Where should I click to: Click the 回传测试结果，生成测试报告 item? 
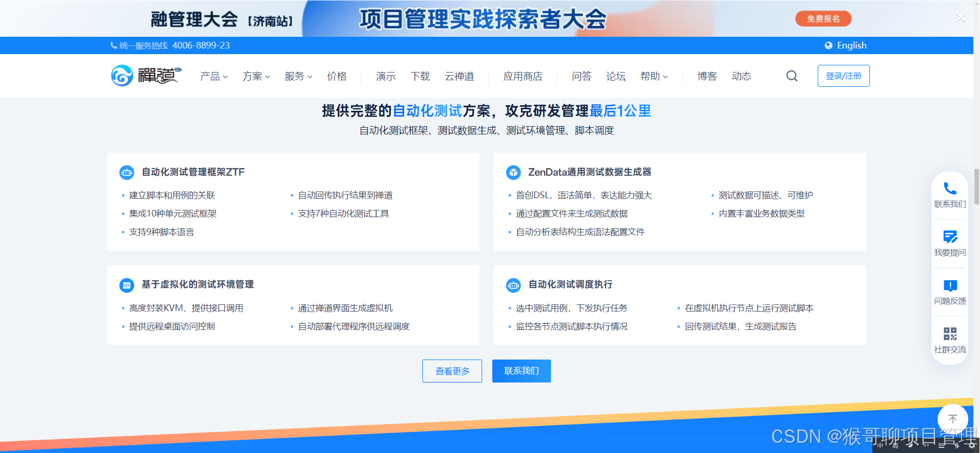click(x=741, y=326)
